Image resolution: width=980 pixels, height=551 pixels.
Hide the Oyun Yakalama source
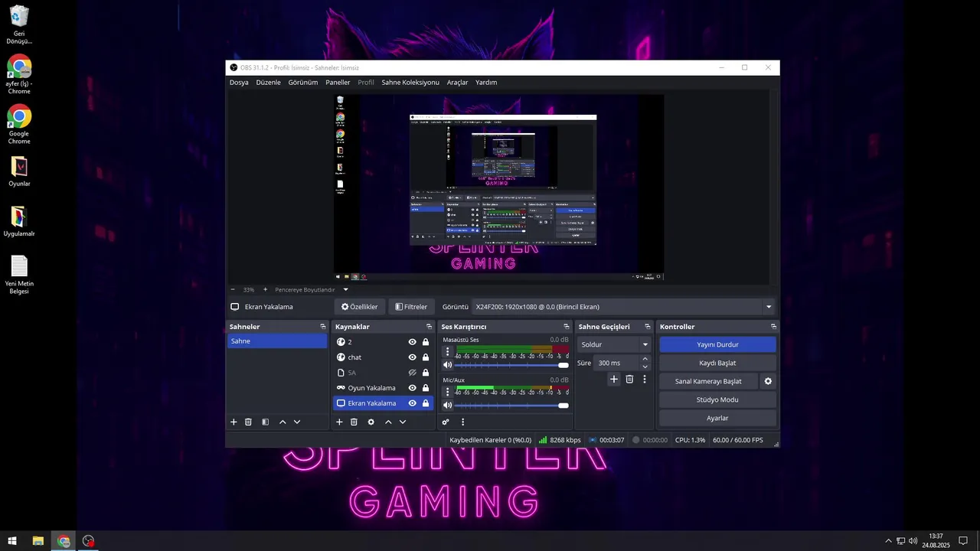click(x=412, y=388)
